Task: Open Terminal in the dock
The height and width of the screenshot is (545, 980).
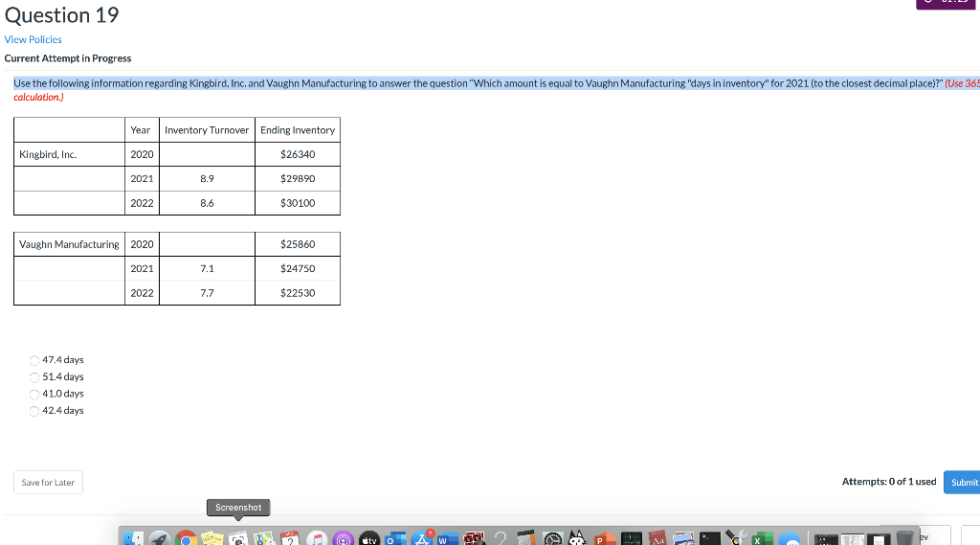Action: click(x=710, y=538)
